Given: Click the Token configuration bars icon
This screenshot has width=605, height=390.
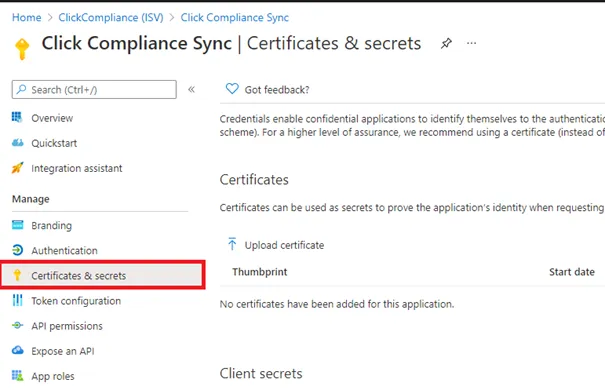Looking at the screenshot, I should [x=17, y=300].
